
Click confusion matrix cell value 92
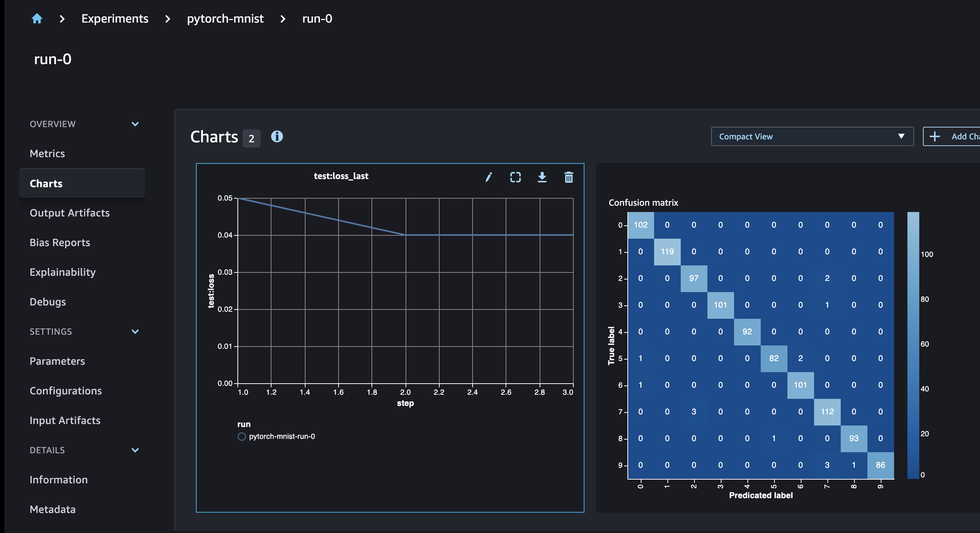click(747, 332)
